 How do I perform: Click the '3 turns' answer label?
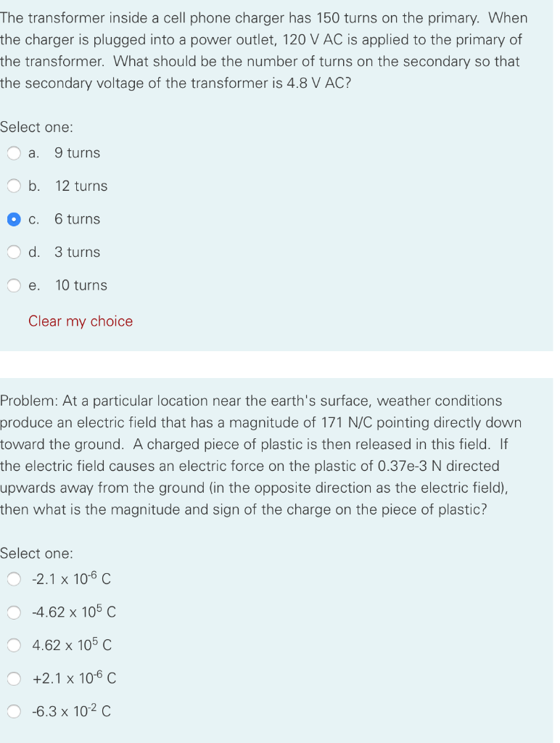pos(77,252)
